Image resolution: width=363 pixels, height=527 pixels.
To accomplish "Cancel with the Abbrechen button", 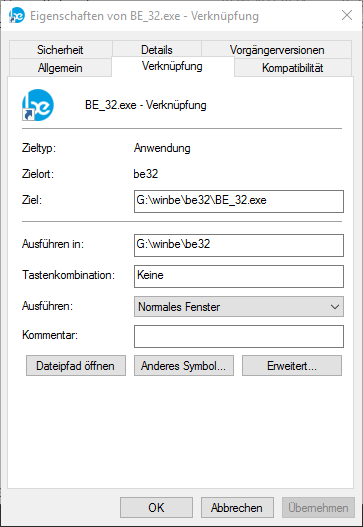I will 237,508.
